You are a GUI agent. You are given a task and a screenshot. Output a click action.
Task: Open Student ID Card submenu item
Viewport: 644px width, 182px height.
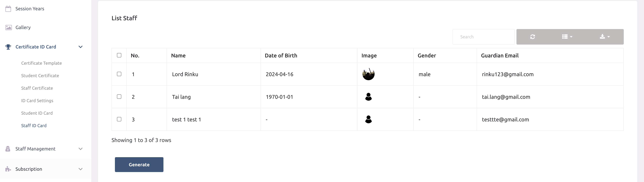tap(37, 113)
